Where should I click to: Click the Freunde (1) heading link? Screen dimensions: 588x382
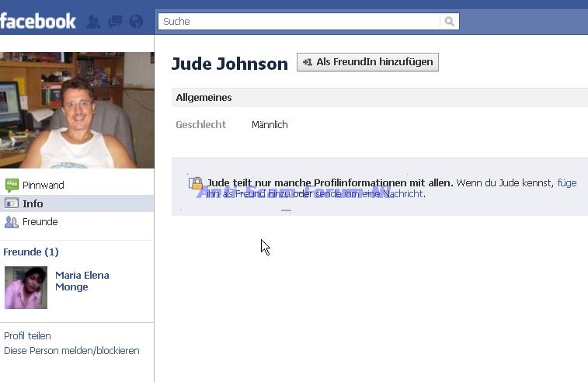[31, 252]
